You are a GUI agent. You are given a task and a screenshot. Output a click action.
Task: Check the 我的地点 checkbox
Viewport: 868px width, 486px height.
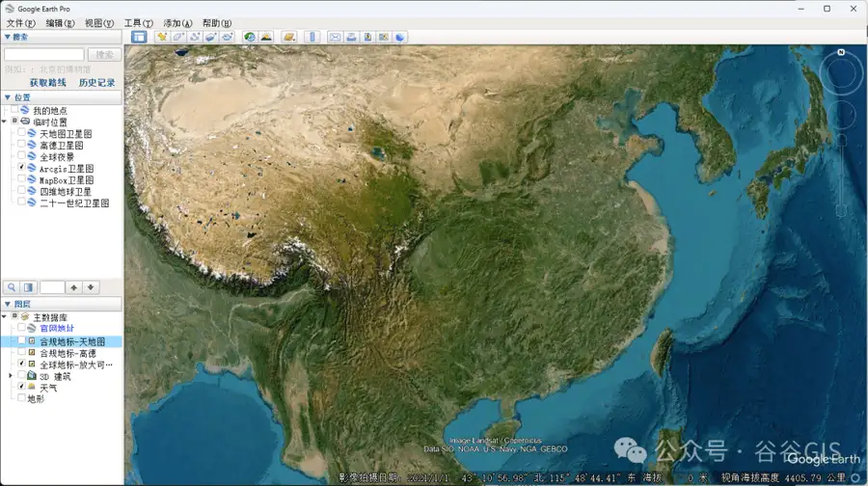pyautogui.click(x=14, y=110)
